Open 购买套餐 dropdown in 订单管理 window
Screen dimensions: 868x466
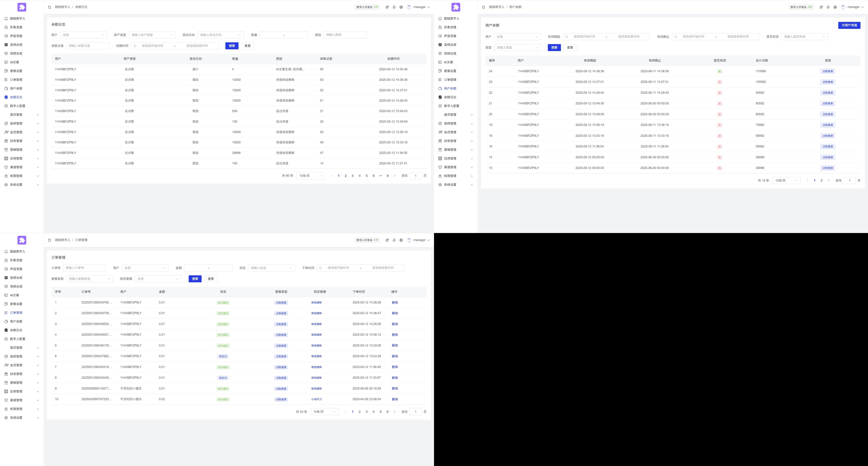click(158, 279)
